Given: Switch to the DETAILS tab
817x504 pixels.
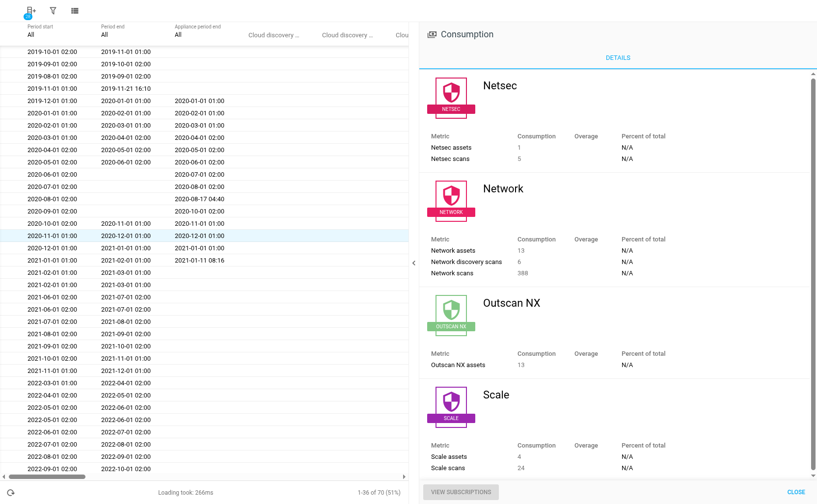Looking at the screenshot, I should point(618,58).
